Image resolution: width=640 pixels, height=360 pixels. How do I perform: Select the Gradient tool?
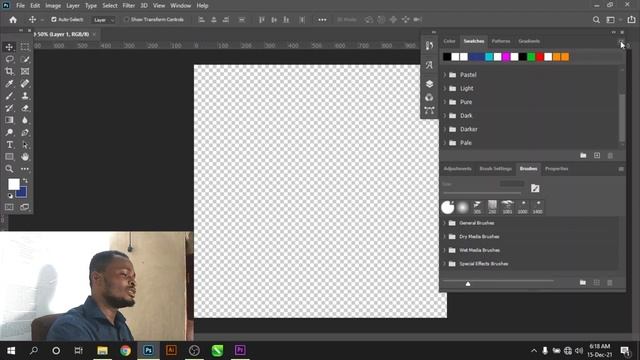point(9,120)
